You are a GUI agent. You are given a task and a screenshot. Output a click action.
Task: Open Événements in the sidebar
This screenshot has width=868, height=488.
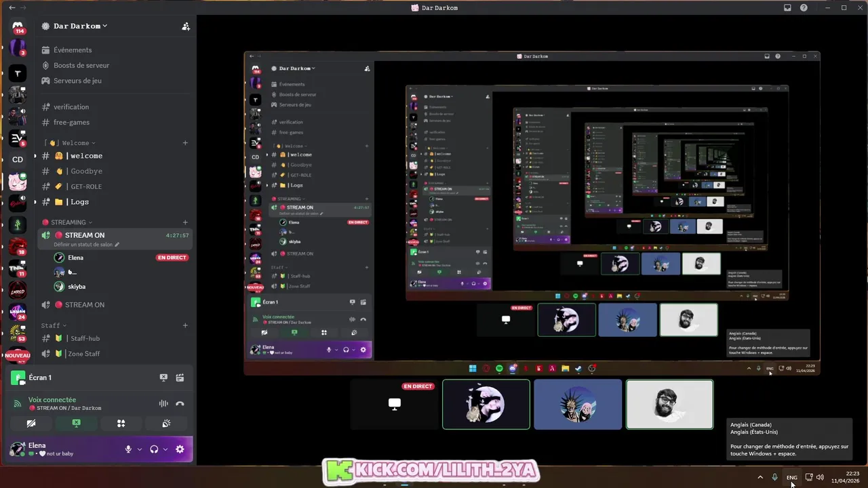tap(115, 50)
